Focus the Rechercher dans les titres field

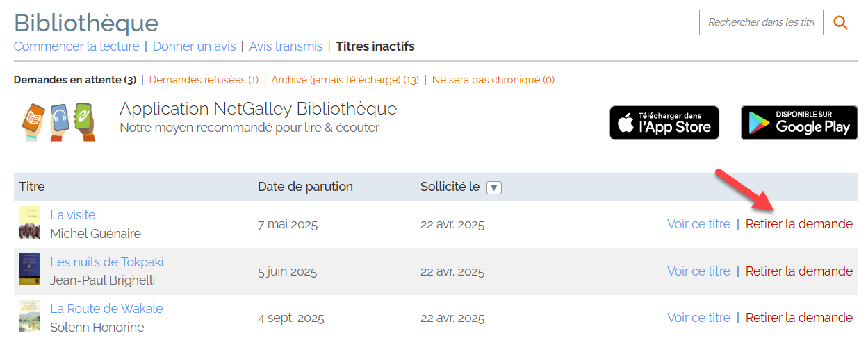pos(760,23)
